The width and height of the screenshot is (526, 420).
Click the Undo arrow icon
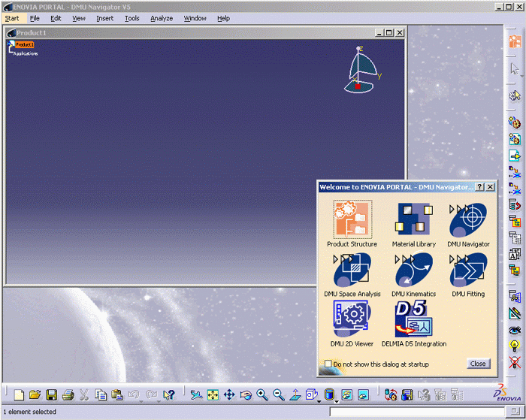(134, 394)
